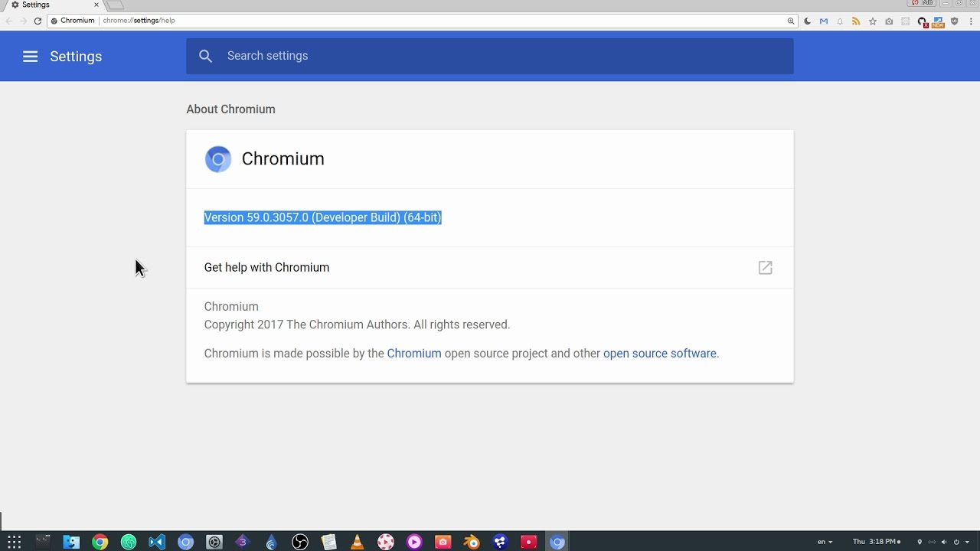Open the red screen recorder in taskbar
Screen dimensions: 980x551
pos(529,542)
